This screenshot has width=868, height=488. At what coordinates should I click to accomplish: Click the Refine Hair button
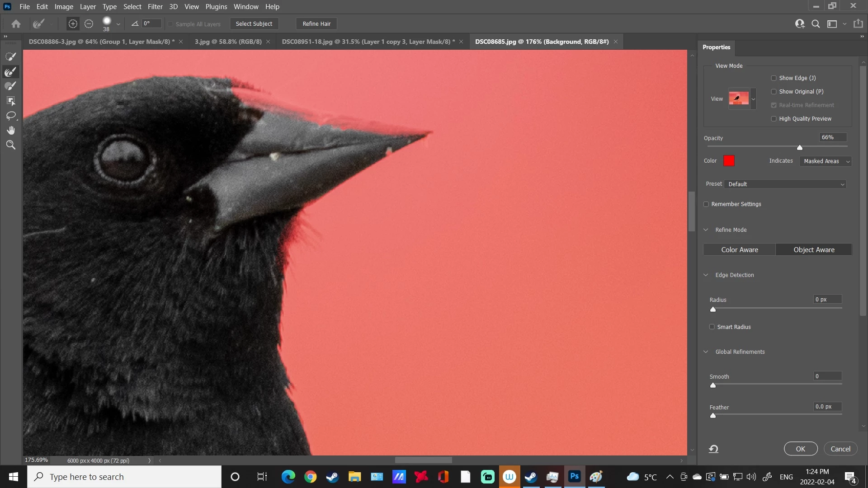pyautogui.click(x=316, y=24)
